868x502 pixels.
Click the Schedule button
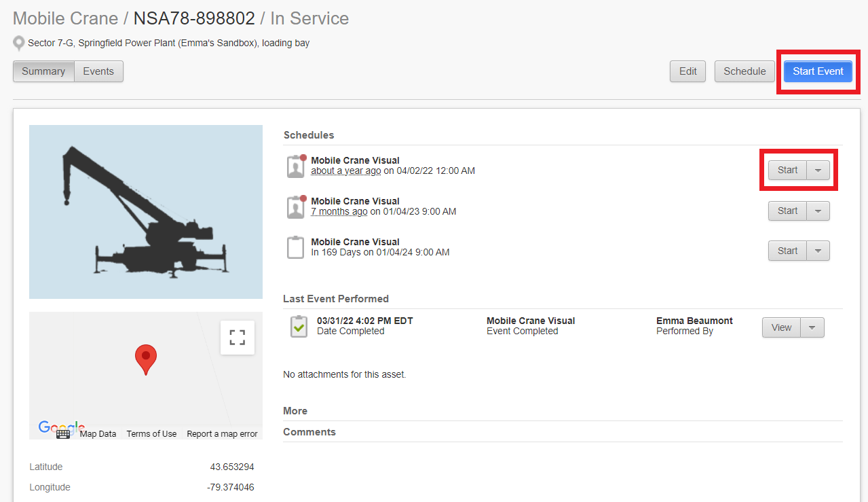coord(744,71)
